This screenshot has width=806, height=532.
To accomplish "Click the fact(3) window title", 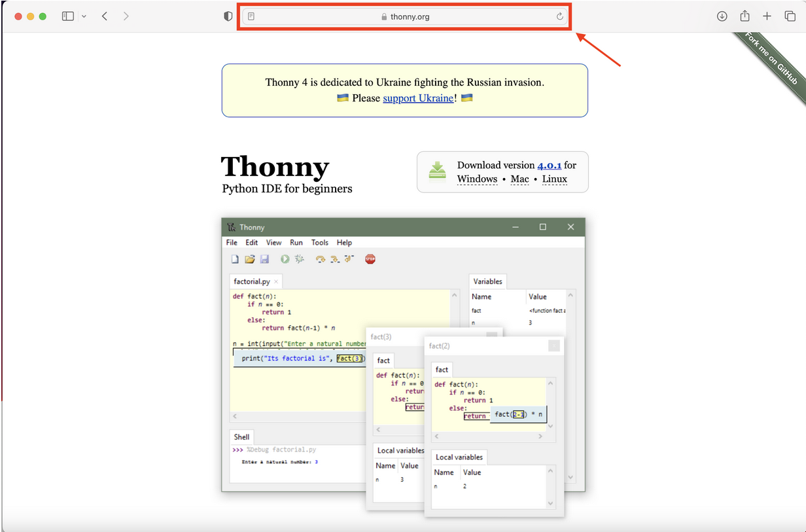I will pos(381,336).
